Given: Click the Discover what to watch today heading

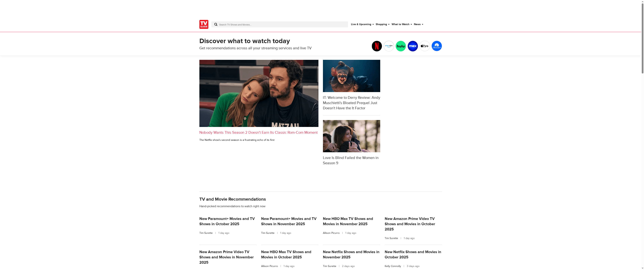Looking at the screenshot, I should [x=244, y=41].
